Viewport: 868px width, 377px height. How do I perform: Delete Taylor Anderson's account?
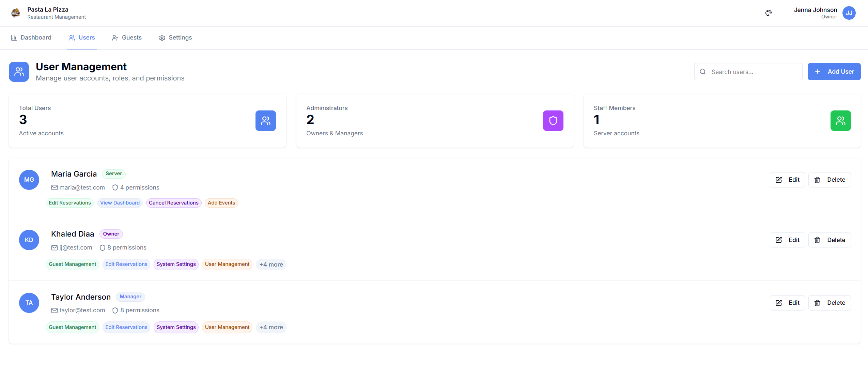829,303
